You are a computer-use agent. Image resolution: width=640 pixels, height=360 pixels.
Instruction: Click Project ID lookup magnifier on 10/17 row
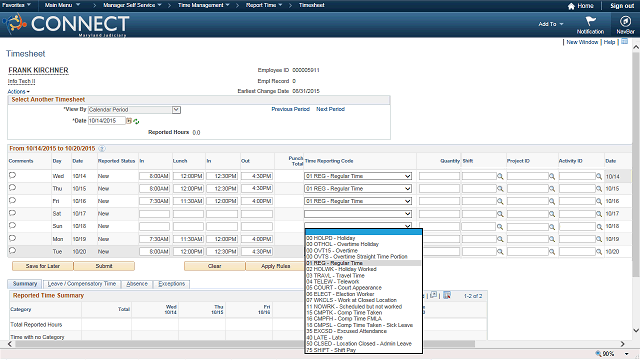coord(552,214)
